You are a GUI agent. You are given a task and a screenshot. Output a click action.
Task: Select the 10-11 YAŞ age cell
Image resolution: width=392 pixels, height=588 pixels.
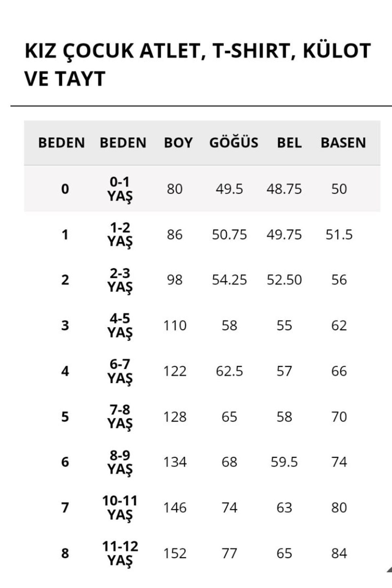point(120,508)
